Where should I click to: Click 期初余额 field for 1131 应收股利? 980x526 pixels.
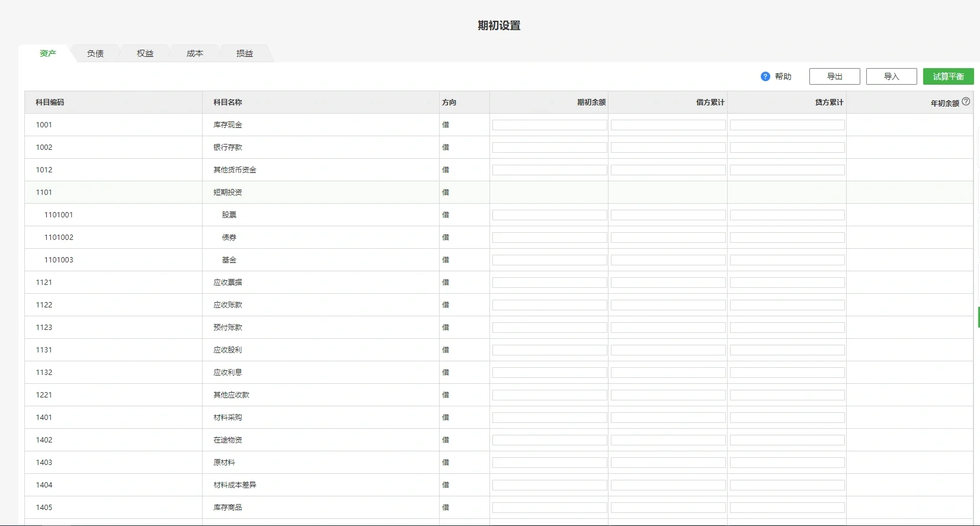pos(550,350)
